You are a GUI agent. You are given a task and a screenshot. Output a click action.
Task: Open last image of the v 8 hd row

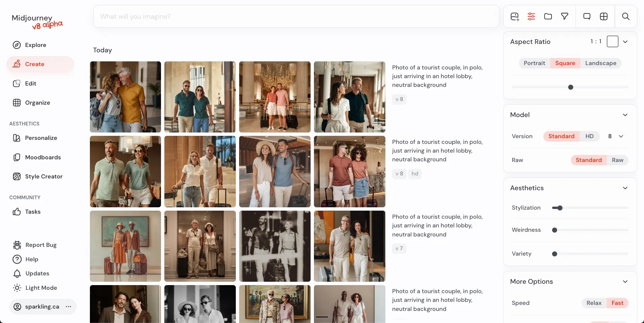point(350,171)
